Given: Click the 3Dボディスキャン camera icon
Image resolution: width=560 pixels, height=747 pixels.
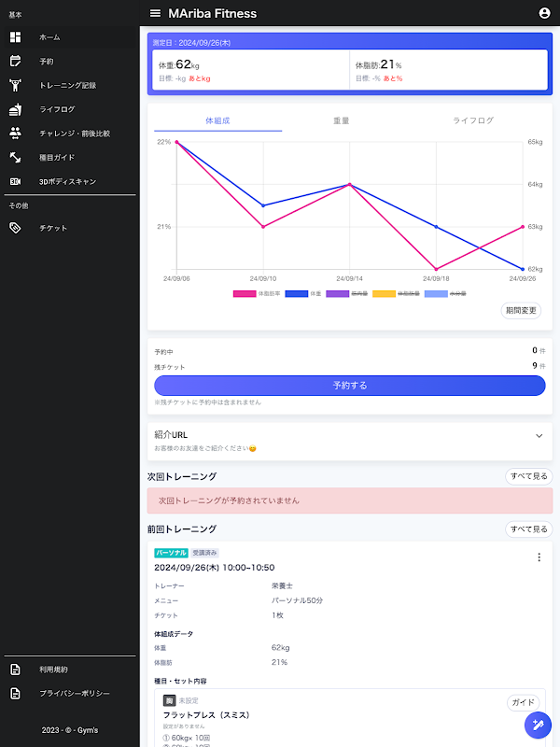Looking at the screenshot, I should [15, 181].
